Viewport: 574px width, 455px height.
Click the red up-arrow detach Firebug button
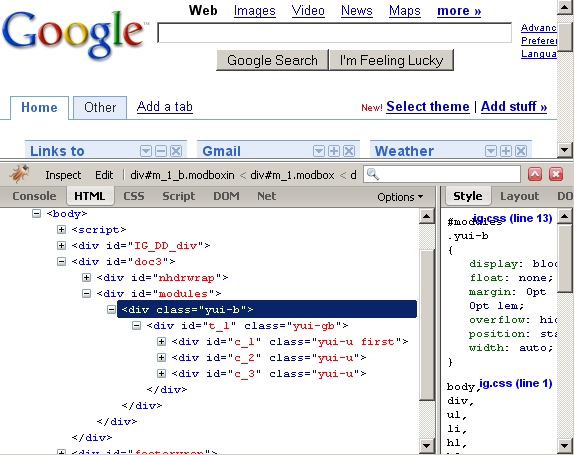coord(535,174)
